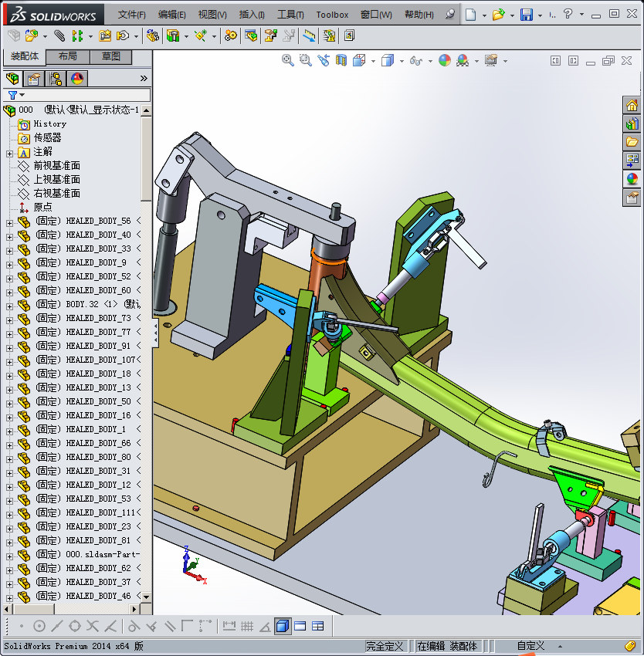
Task: Click the Save disk icon
Action: (527, 15)
